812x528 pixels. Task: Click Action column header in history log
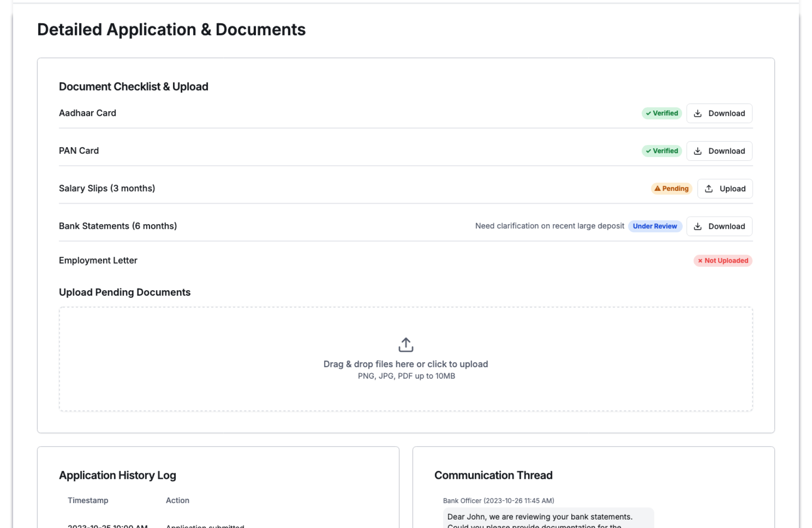[177, 500]
